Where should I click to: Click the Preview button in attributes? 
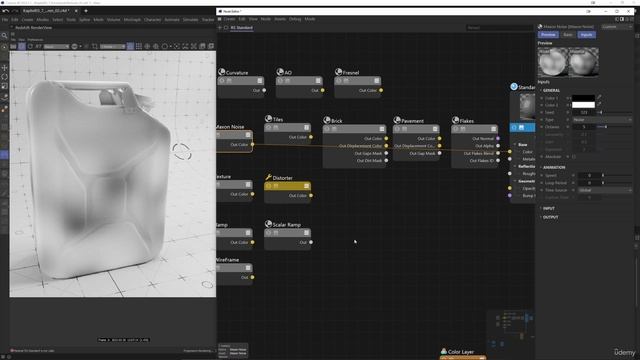pyautogui.click(x=548, y=35)
